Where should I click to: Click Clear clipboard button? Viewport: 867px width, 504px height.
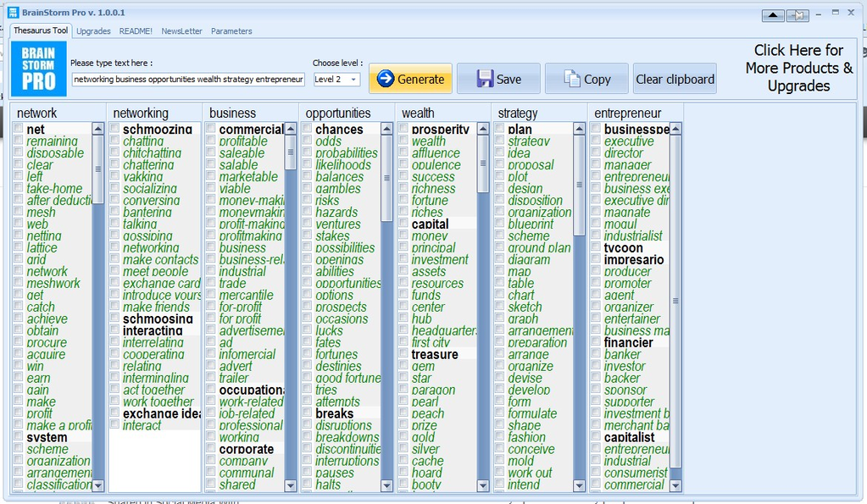[675, 79]
